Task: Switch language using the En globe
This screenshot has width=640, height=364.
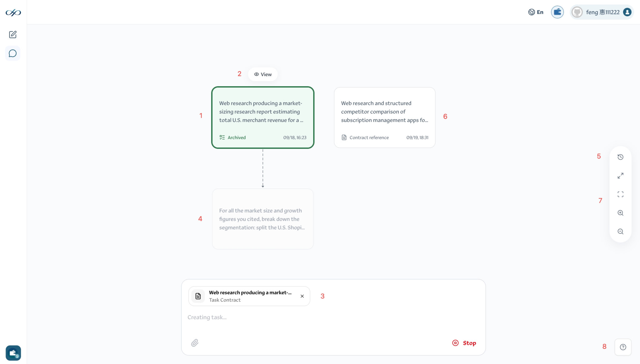Action: point(536,12)
